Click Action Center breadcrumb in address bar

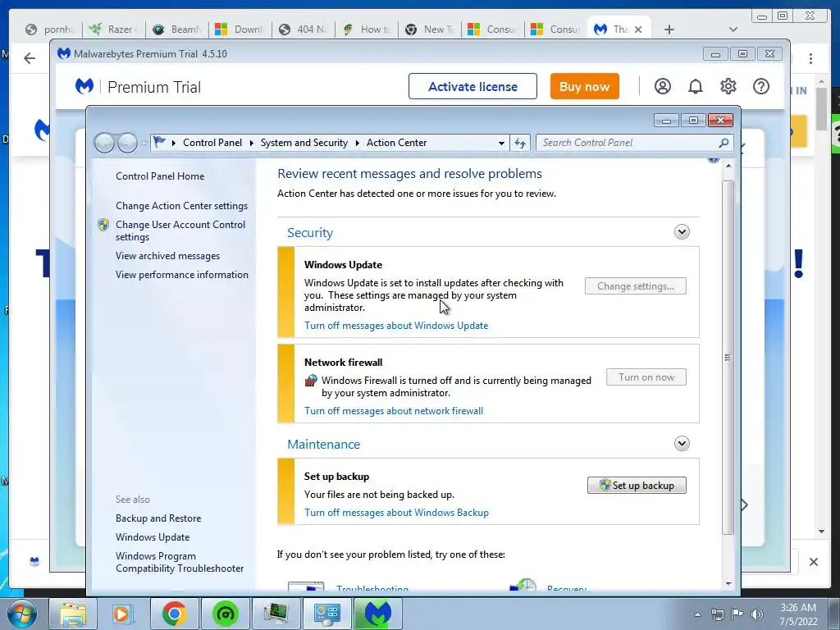tap(396, 143)
